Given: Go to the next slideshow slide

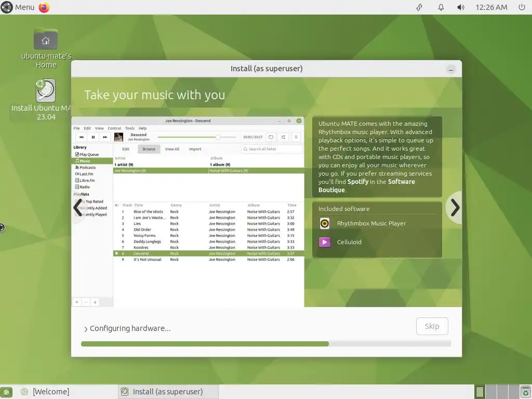Looking at the screenshot, I should [x=455, y=208].
